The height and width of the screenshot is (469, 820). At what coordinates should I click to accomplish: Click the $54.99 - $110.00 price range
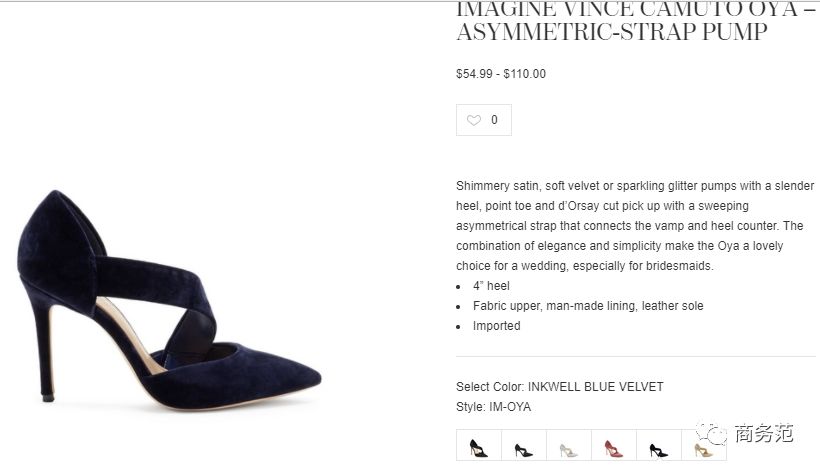pyautogui.click(x=500, y=74)
